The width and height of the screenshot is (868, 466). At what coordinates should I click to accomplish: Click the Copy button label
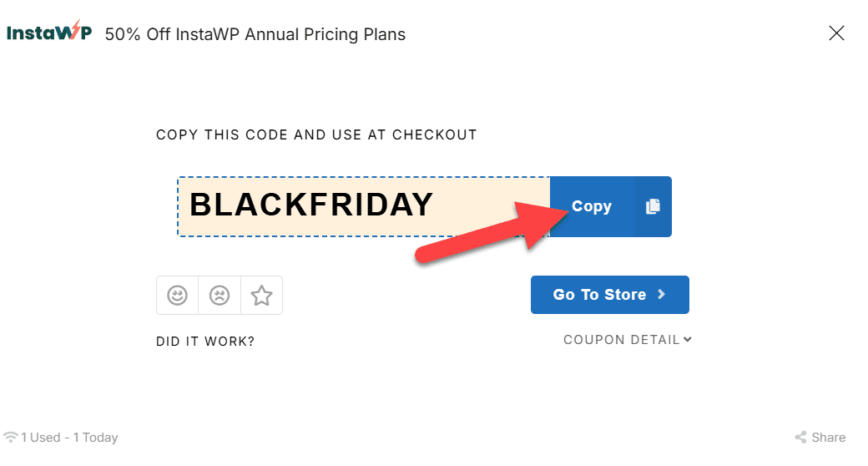pyautogui.click(x=591, y=206)
